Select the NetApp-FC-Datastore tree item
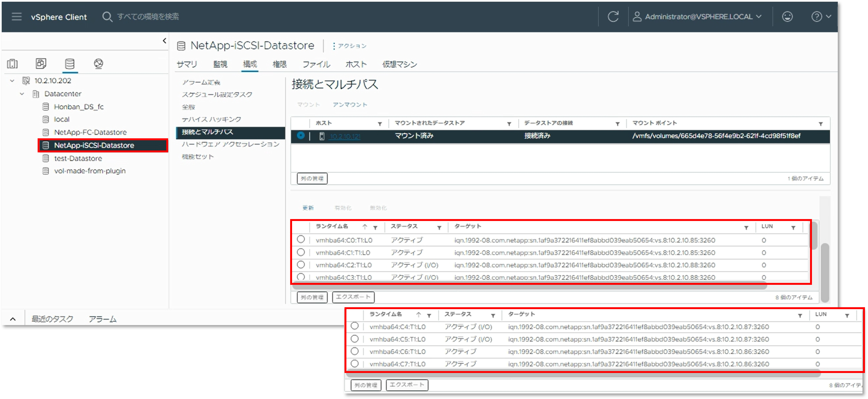Viewport: 868px width, 399px height. click(x=90, y=132)
